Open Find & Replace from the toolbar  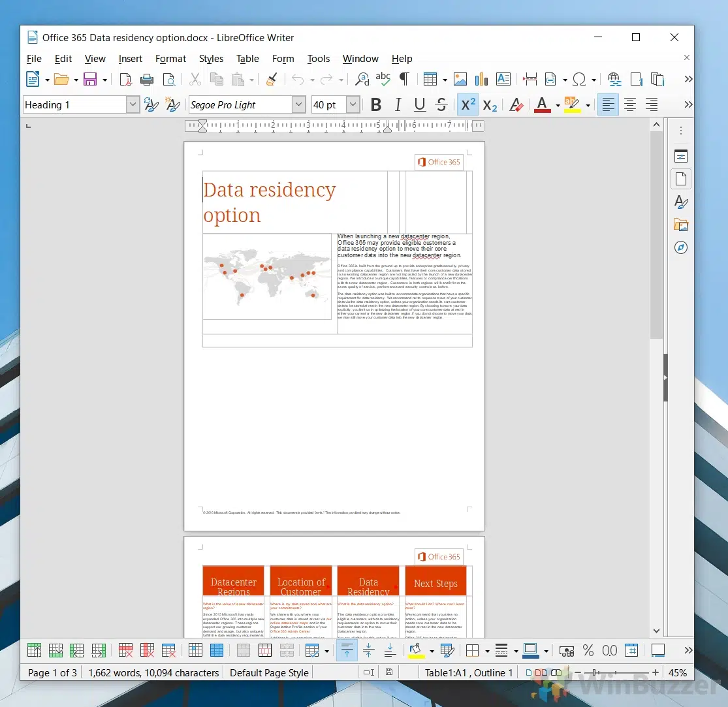click(x=362, y=80)
